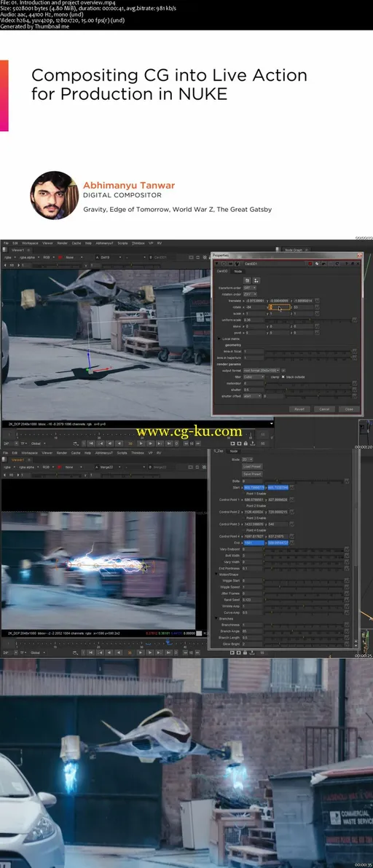373x868 pixels.
Task: Adjust the uniform scale slider
Action: tap(307, 320)
